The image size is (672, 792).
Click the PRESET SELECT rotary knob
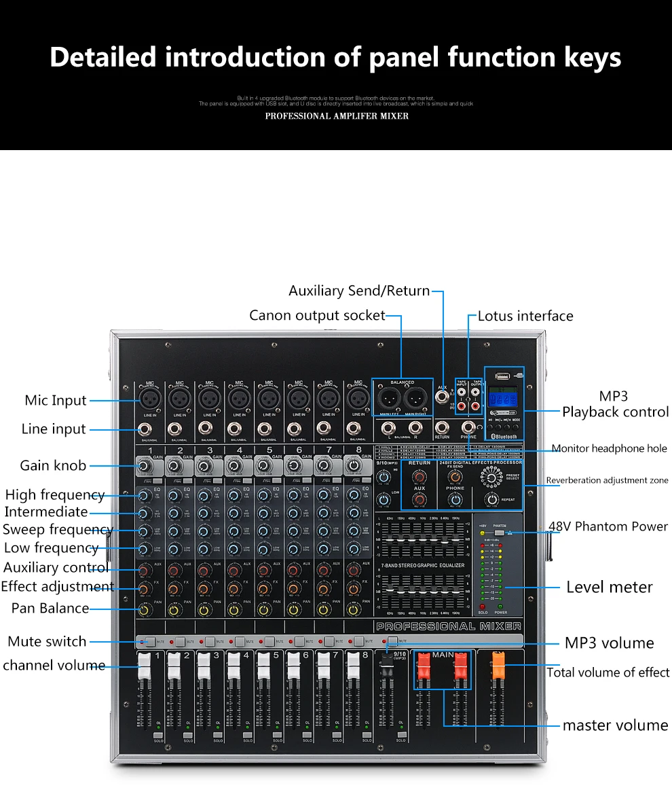click(x=491, y=478)
